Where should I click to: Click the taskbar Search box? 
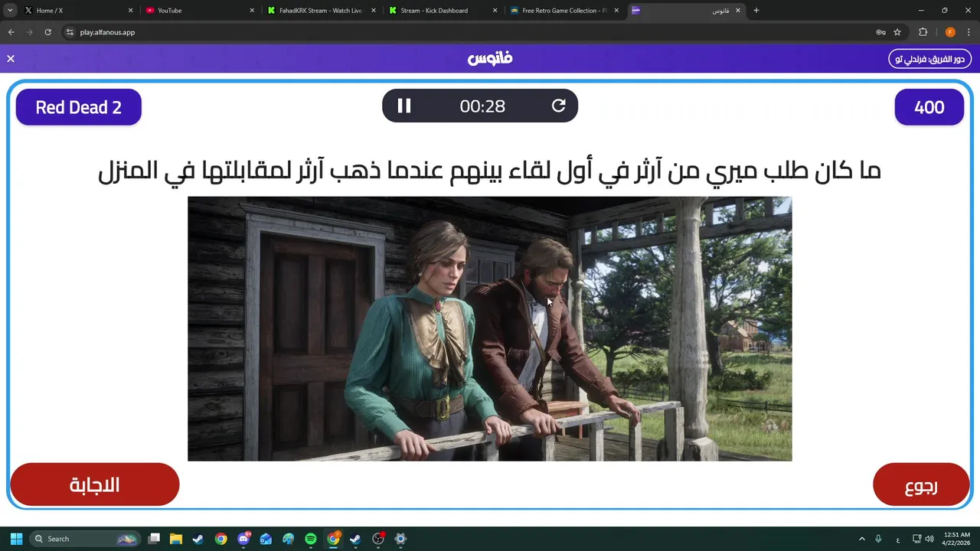pos(85,539)
